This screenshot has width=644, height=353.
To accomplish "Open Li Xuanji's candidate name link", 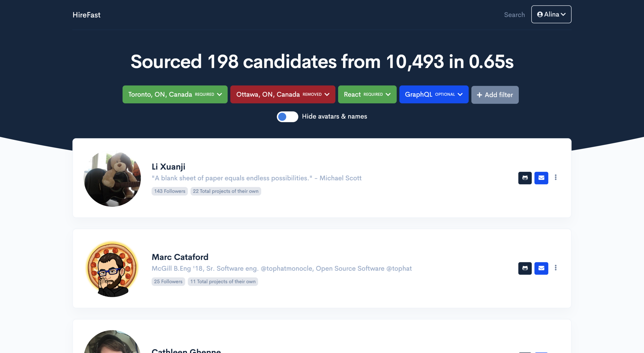I will 168,167.
